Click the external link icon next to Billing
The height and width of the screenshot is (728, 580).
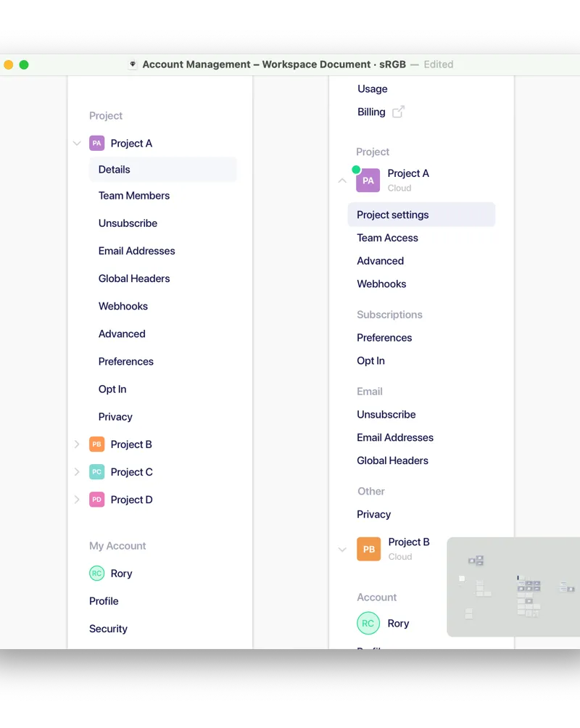(x=399, y=112)
